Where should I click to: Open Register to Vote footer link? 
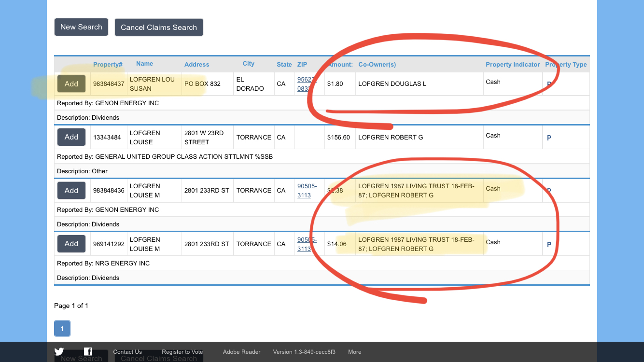point(182,352)
